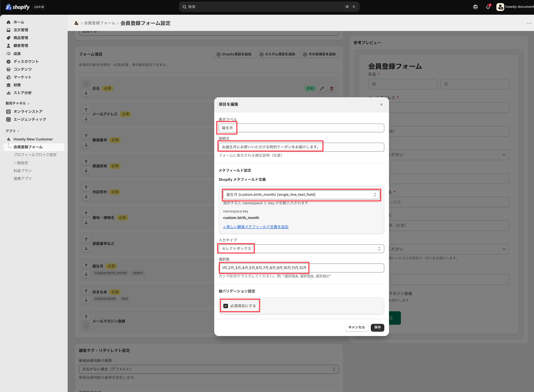This screenshot has height=392, width=534.
Task: Delete 氏名 row with trash icon
Action: coord(332,89)
